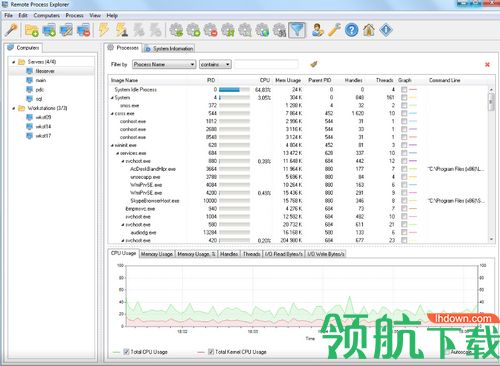Click the process list vertical scrollbar

coord(491,163)
